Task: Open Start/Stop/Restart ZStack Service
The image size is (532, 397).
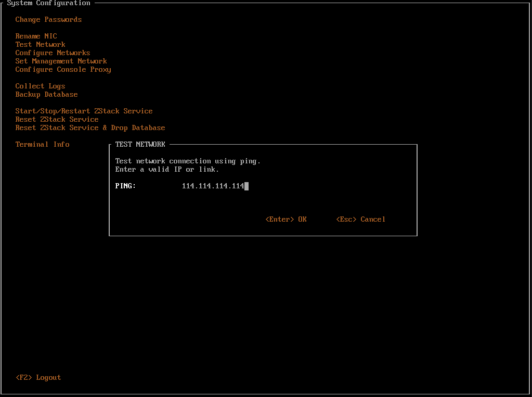Action: [x=84, y=111]
